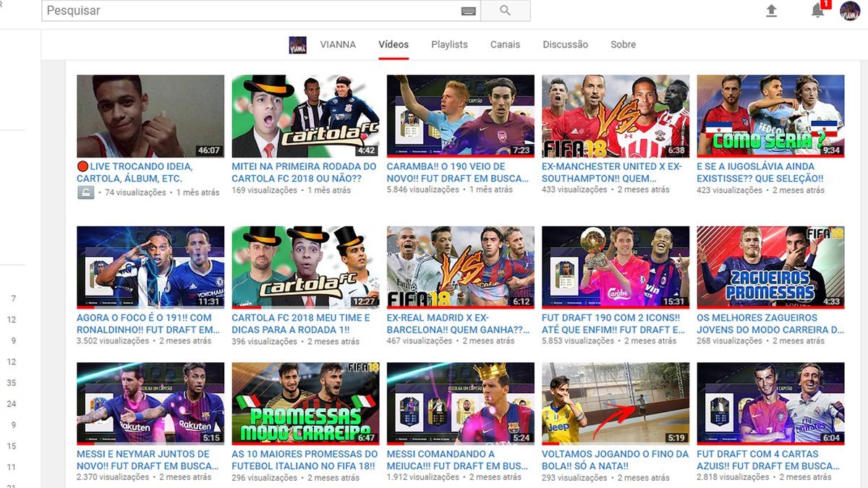Click title OS MELHORES ZAGUEIROS JOVENS
The height and width of the screenshot is (488, 868).
[770, 323]
